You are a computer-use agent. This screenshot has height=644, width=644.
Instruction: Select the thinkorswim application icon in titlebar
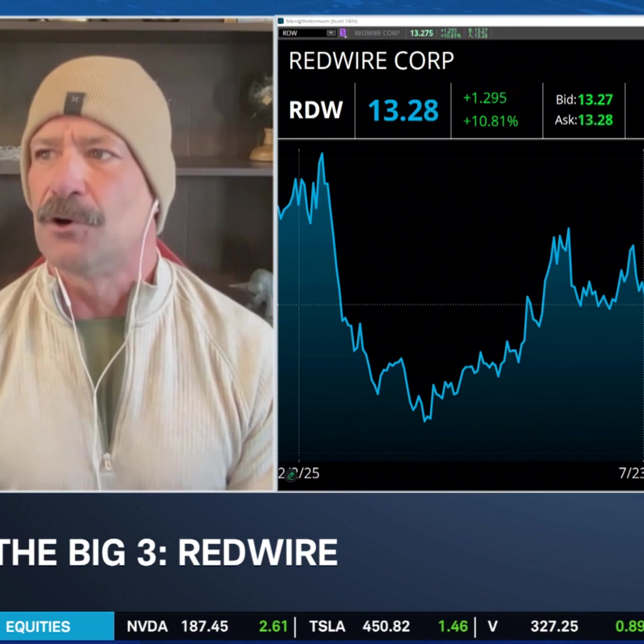(x=281, y=21)
